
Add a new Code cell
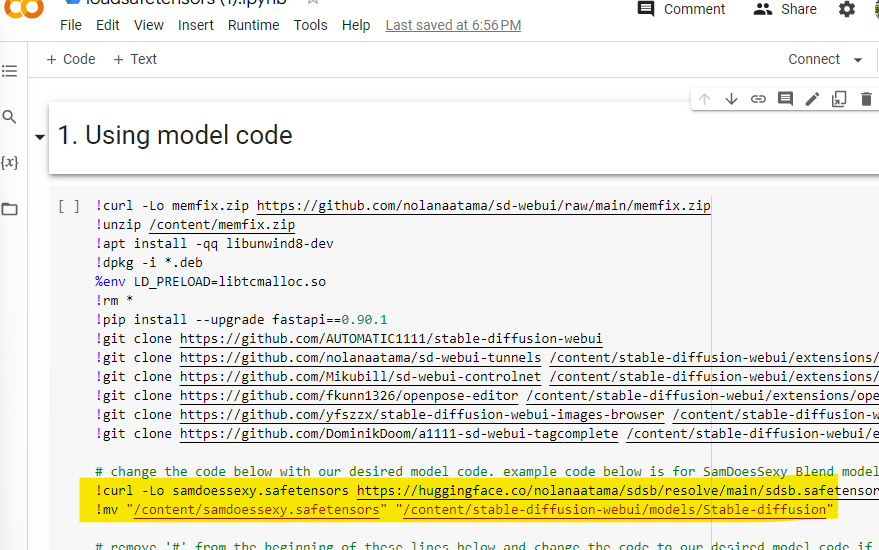pos(71,59)
